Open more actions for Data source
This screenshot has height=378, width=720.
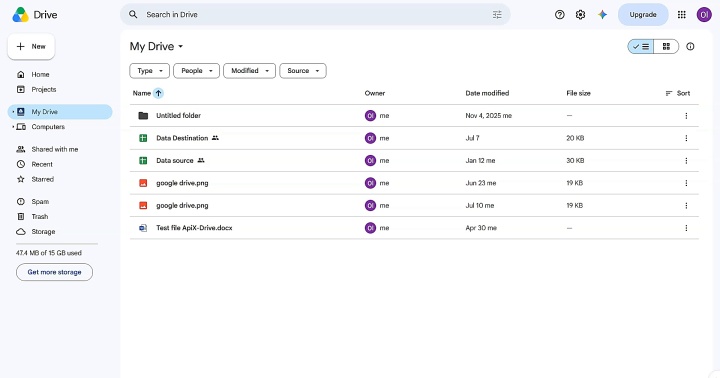point(686,161)
